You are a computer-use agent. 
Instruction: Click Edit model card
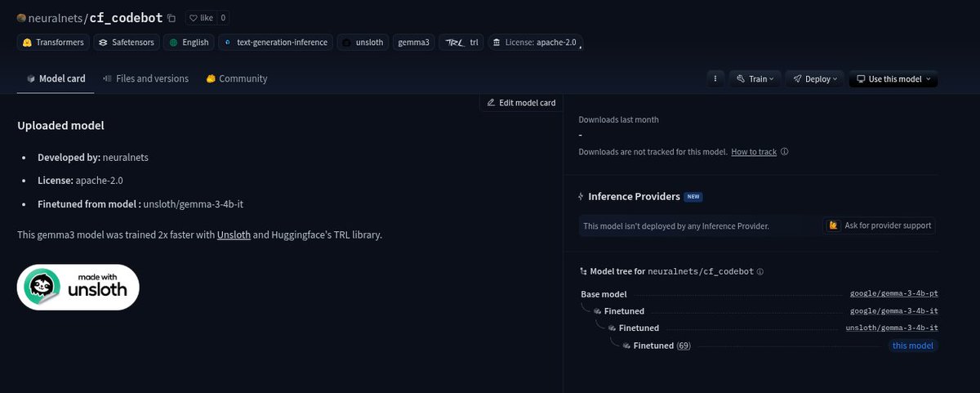tap(521, 103)
